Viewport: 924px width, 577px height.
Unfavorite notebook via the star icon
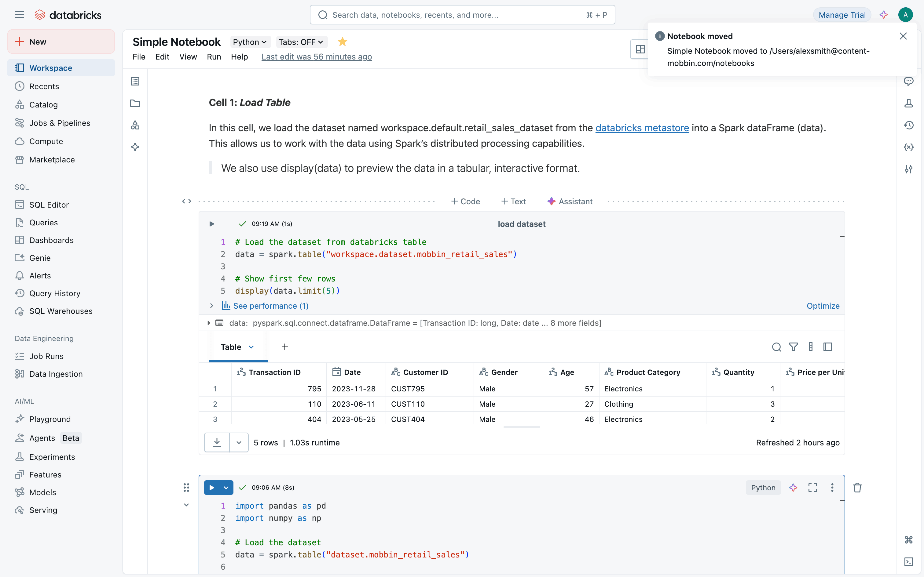pyautogui.click(x=342, y=42)
